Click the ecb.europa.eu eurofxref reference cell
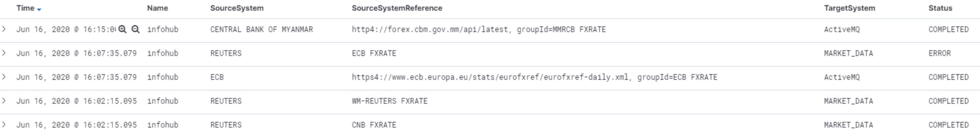The width and height of the screenshot is (980, 137). point(534,77)
